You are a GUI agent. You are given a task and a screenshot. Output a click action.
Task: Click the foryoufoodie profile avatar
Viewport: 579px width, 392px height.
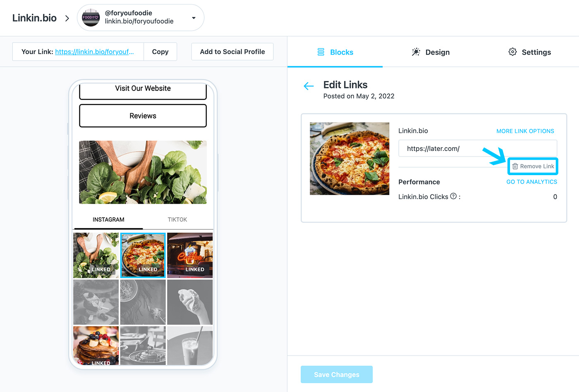click(91, 17)
